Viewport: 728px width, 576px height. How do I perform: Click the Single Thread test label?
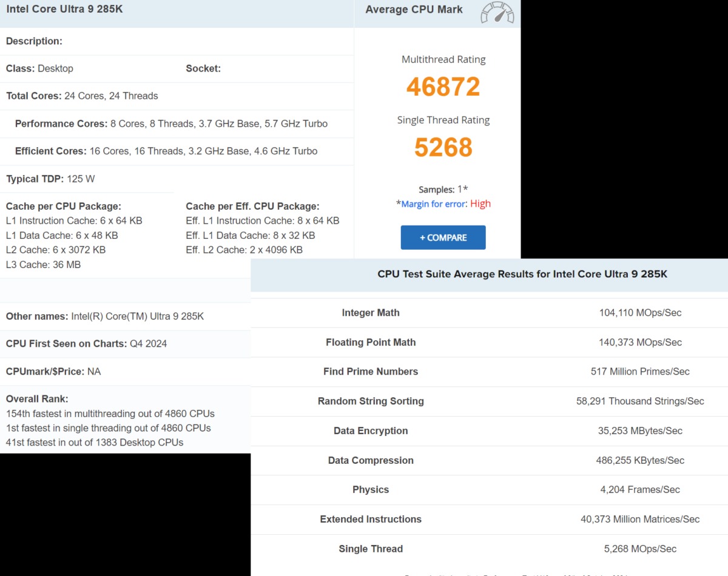pyautogui.click(x=371, y=549)
